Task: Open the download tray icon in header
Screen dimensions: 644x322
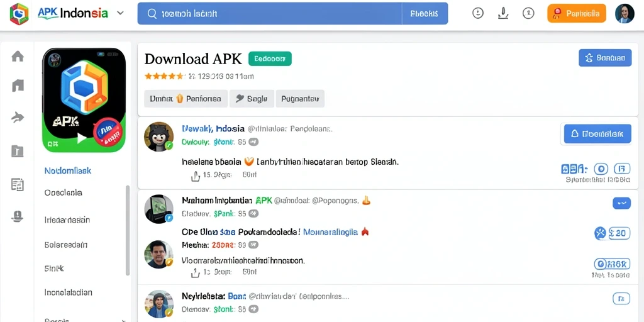Action: 502,14
